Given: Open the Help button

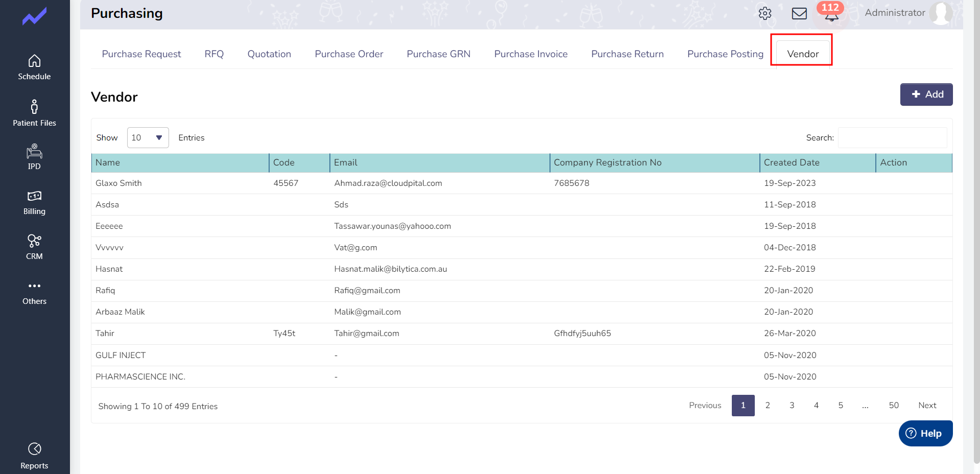Looking at the screenshot, I should click(x=925, y=433).
